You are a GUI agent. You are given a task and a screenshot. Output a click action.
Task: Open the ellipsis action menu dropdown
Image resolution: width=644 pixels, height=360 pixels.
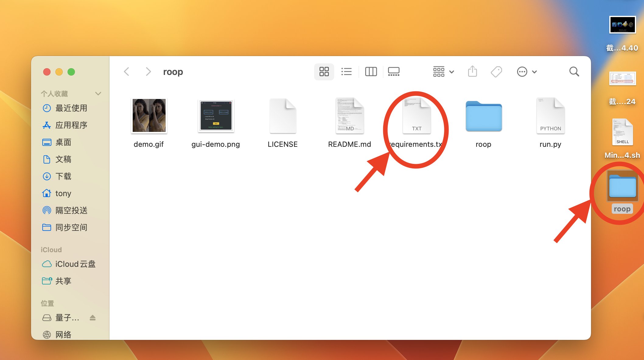(x=527, y=72)
